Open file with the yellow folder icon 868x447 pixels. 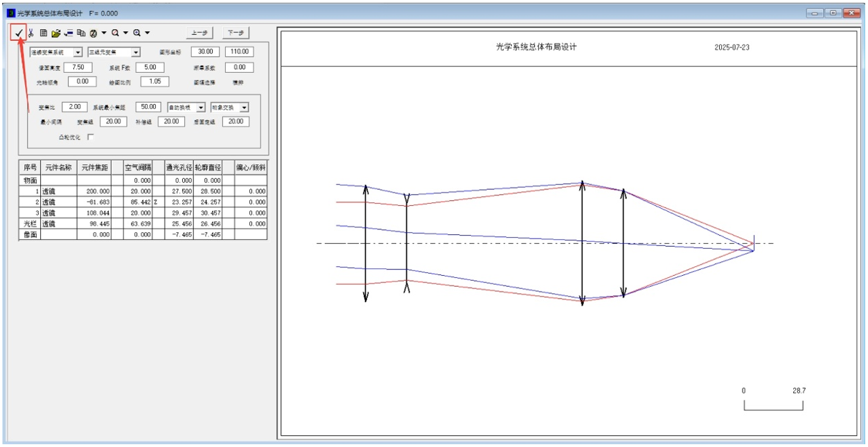(55, 33)
